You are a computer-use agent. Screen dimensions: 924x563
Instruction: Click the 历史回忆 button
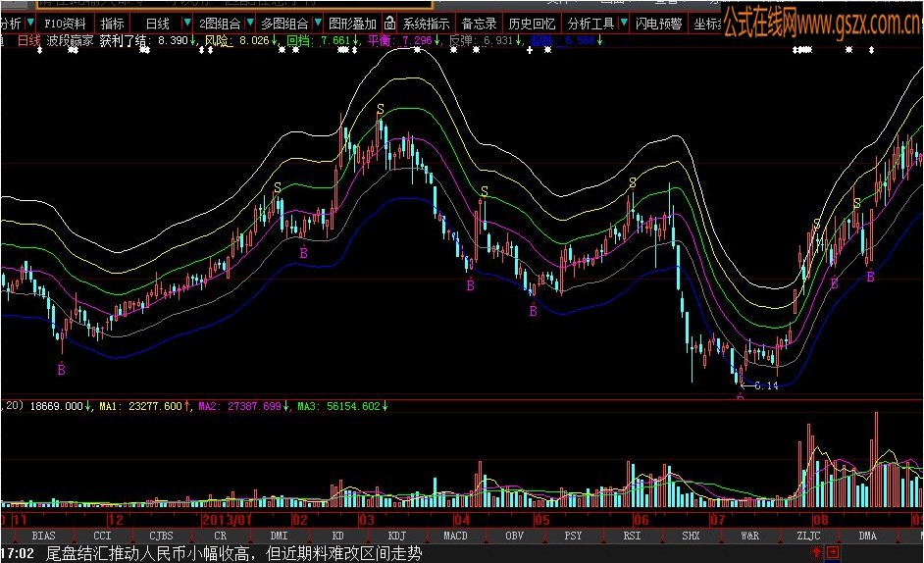(x=532, y=24)
